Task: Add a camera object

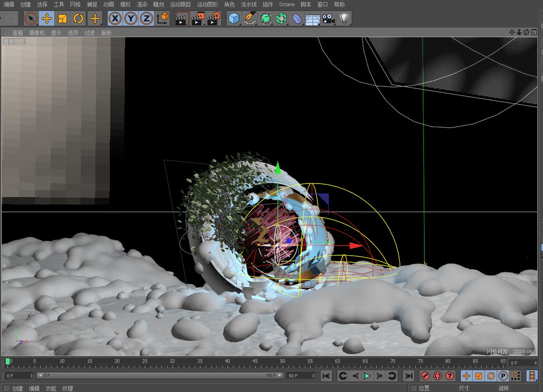Action: pyautogui.click(x=328, y=18)
